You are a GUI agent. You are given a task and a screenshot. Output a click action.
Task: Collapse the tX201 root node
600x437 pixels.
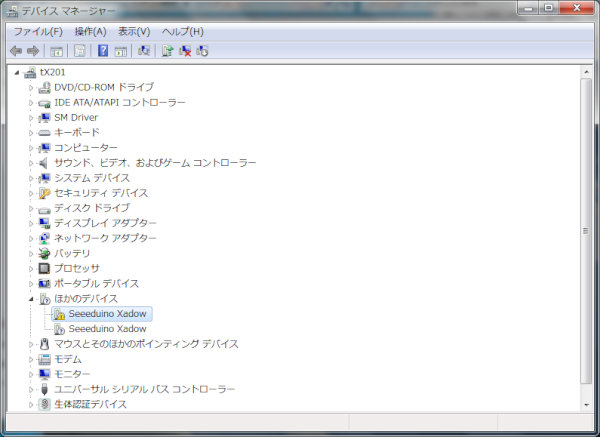point(17,72)
